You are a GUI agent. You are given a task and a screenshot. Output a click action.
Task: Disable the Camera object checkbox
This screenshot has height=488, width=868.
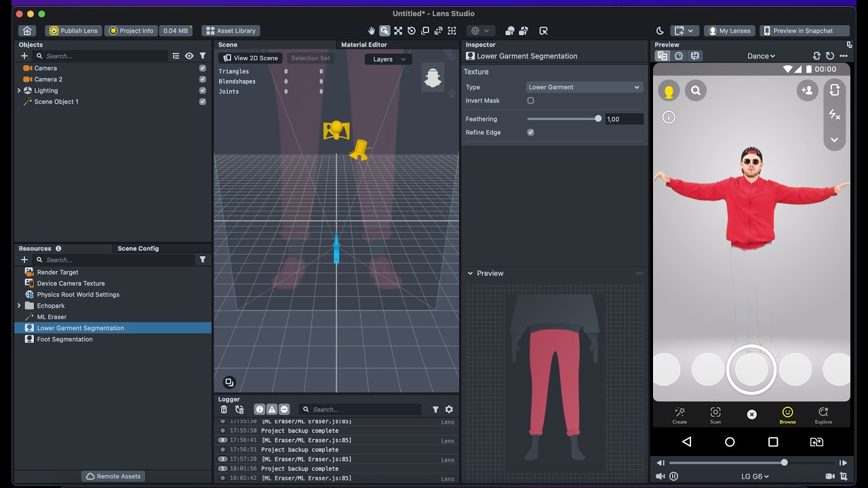point(202,68)
